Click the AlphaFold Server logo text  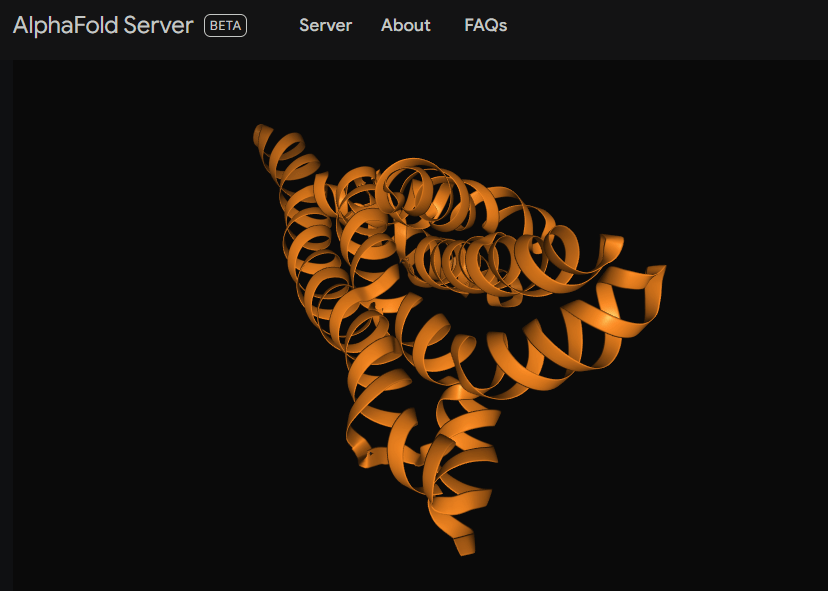[x=103, y=26]
